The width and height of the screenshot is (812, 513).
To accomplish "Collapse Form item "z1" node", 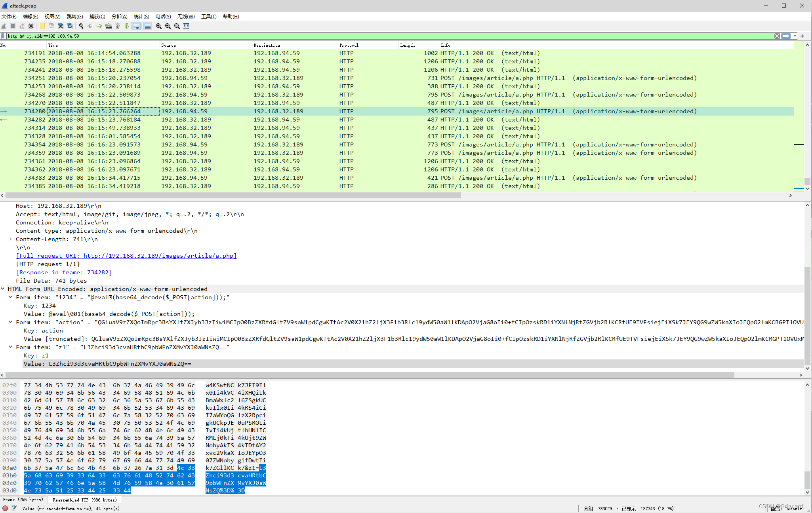I will tap(10, 347).
